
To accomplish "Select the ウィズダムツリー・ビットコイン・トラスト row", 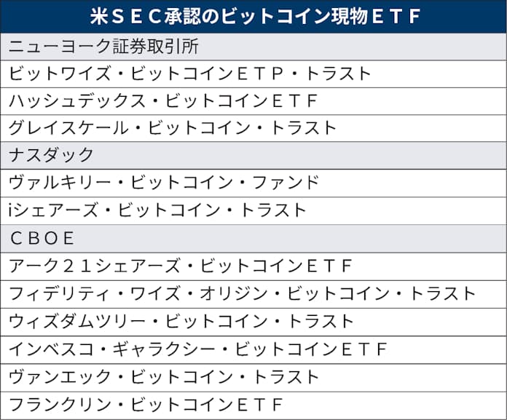I will [x=181, y=321].
